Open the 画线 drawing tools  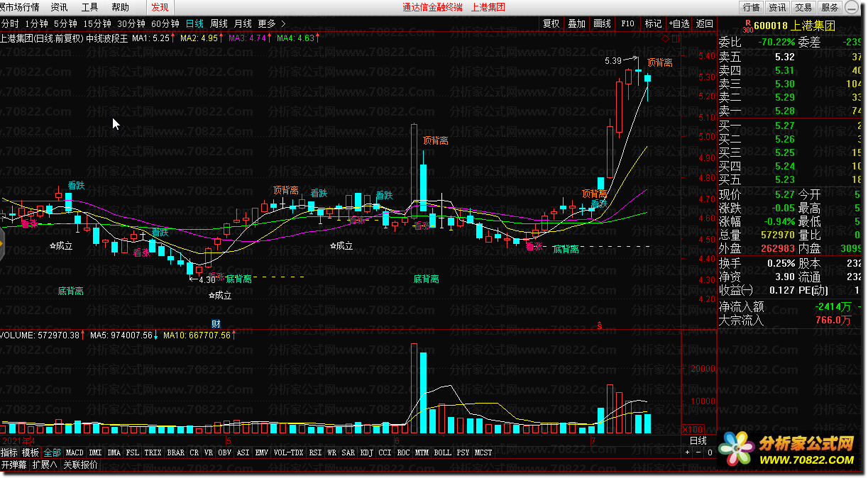[602, 23]
